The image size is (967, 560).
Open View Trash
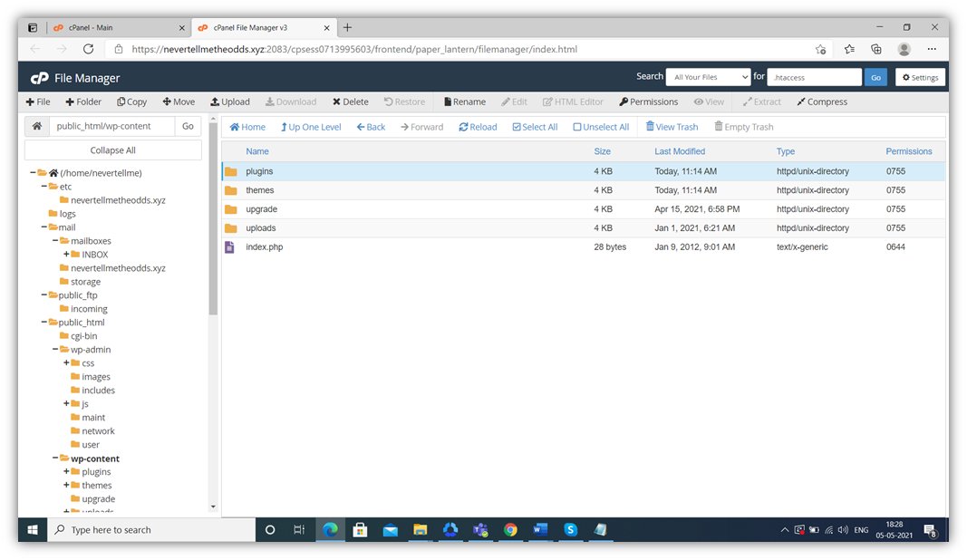(x=672, y=127)
